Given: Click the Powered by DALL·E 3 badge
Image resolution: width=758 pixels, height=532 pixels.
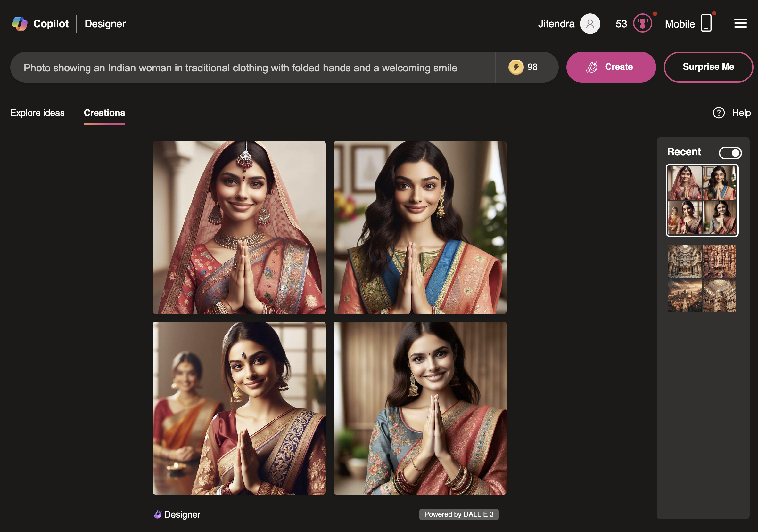Looking at the screenshot, I should coord(458,514).
